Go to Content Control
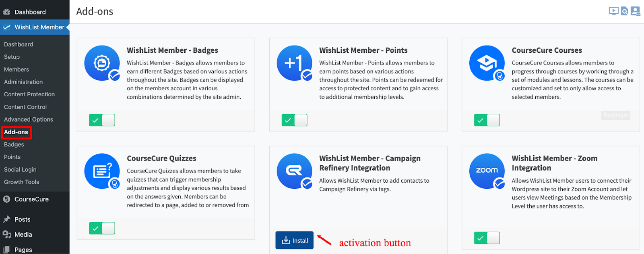 tap(25, 107)
